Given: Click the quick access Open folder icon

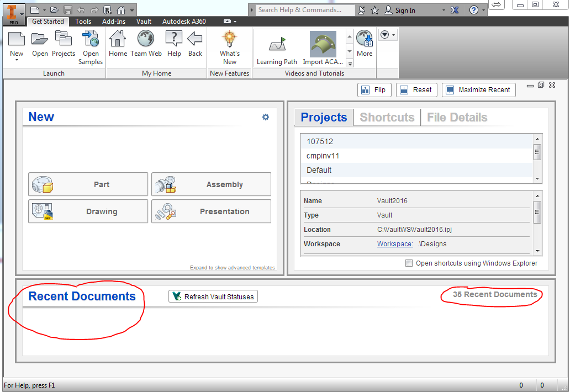Looking at the screenshot, I should 55,10.
